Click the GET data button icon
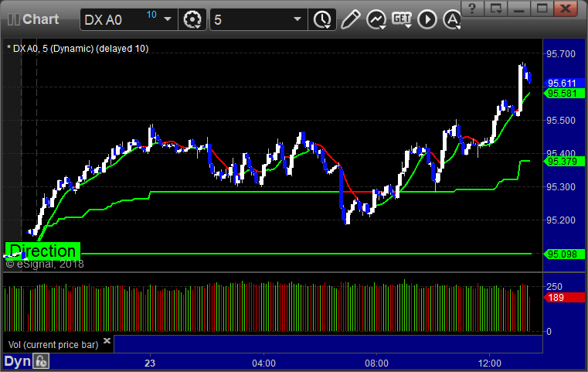 click(402, 19)
